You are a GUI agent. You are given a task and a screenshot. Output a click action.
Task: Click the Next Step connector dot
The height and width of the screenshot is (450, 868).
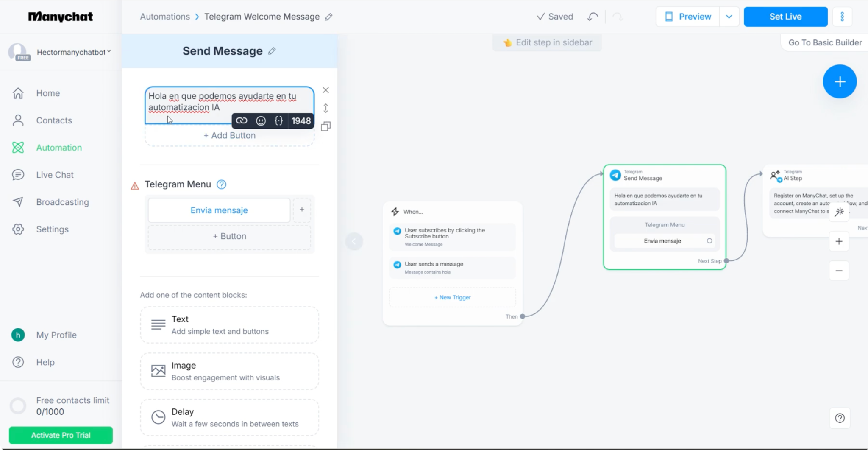(726, 261)
